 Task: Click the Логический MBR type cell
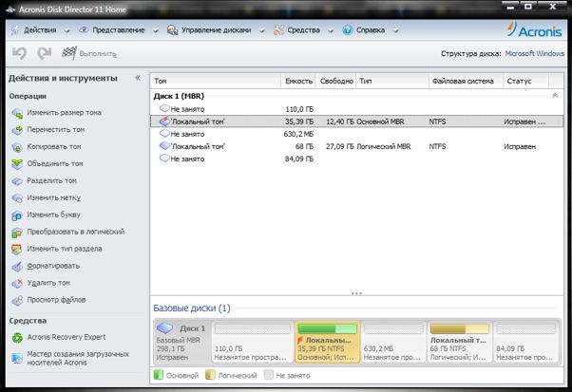tap(384, 146)
